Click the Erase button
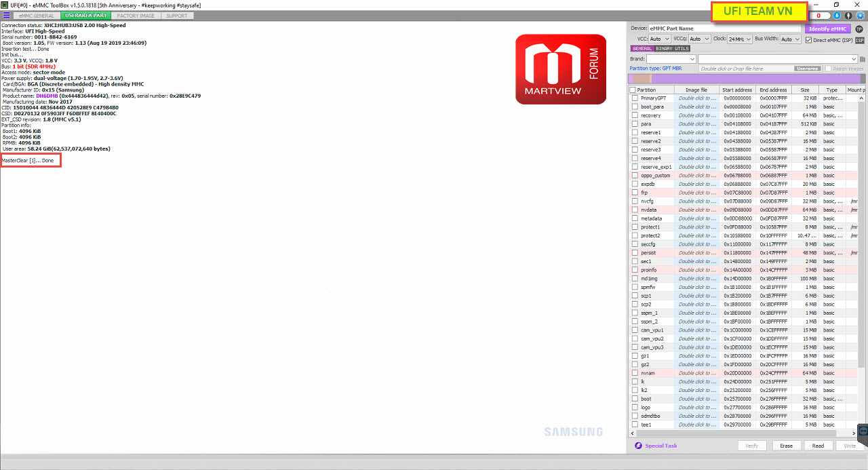Screen dimensions: 868x470 786,446
